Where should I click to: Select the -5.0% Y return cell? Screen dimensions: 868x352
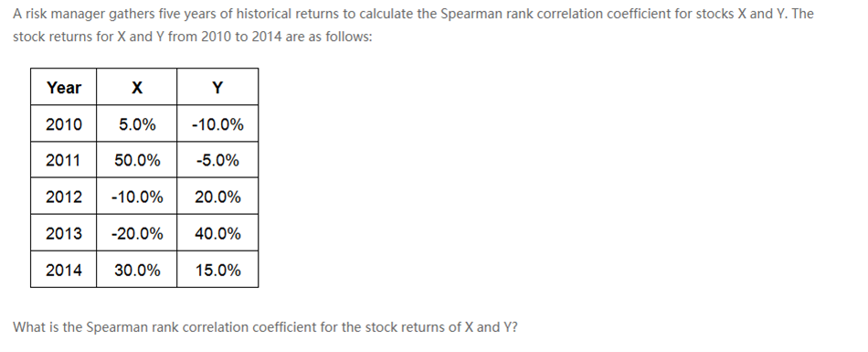pyautogui.click(x=217, y=160)
